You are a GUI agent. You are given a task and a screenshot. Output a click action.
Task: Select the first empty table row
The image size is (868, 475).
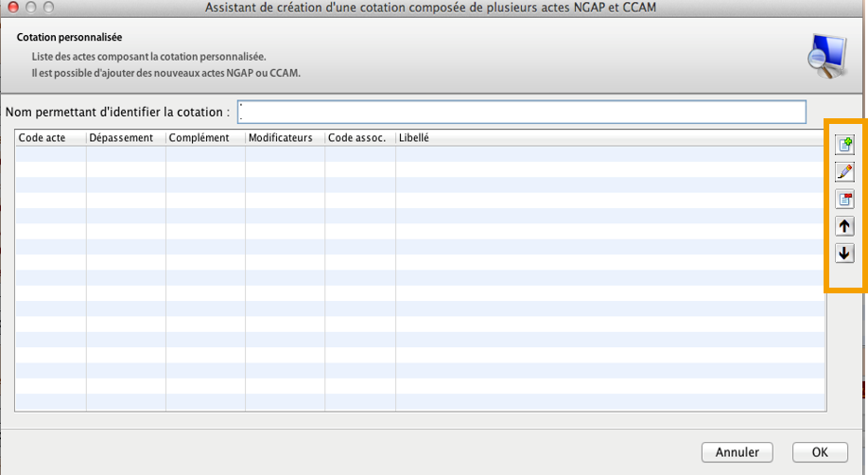[420, 154]
